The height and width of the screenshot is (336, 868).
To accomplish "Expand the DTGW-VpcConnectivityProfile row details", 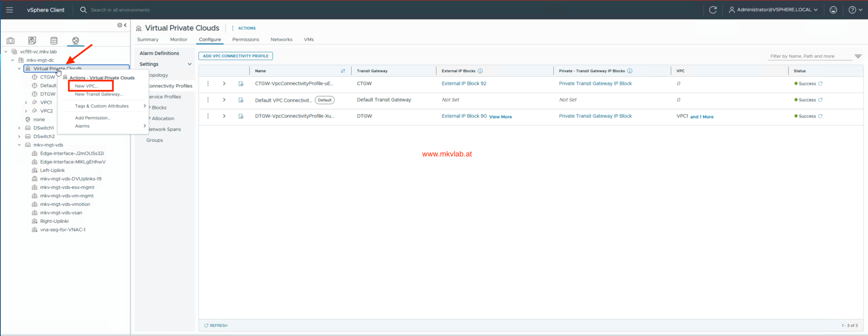I will point(224,116).
